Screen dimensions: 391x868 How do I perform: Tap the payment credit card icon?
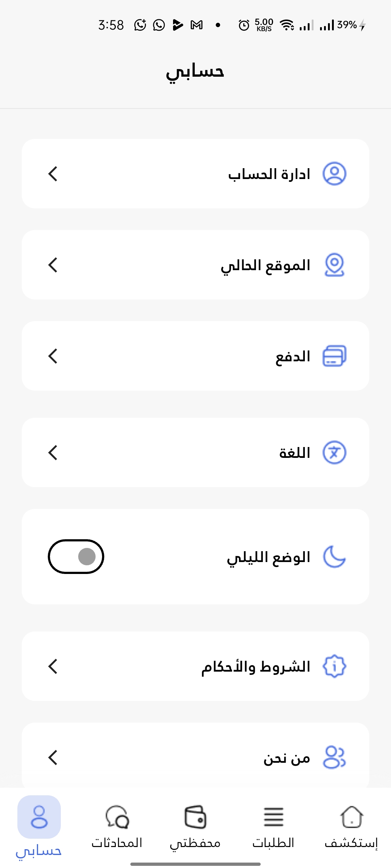point(334,356)
